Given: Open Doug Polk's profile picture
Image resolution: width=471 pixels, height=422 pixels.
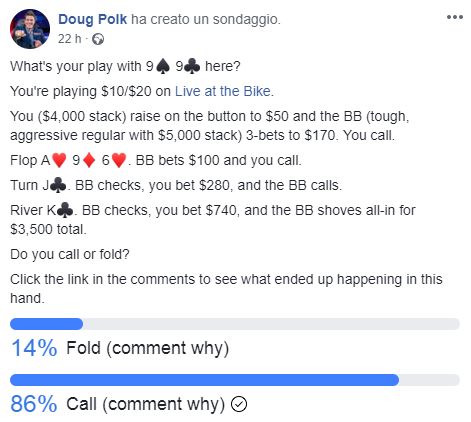Looking at the screenshot, I should pyautogui.click(x=30, y=29).
